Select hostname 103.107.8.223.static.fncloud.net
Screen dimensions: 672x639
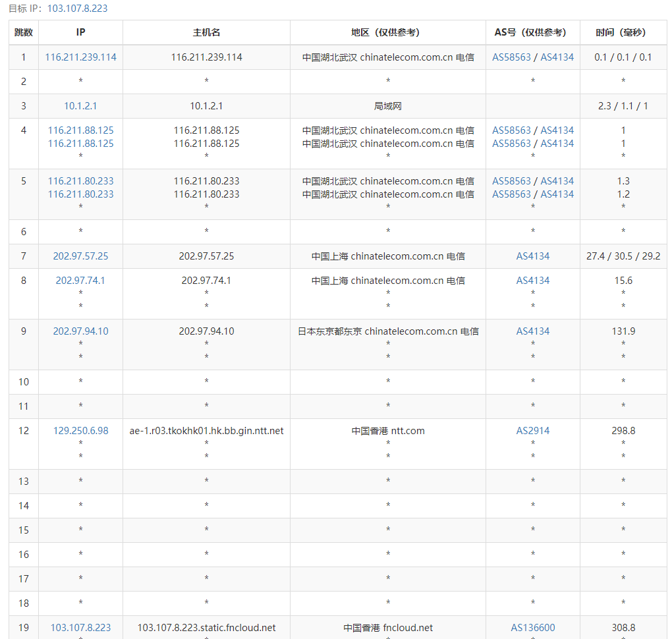point(206,627)
